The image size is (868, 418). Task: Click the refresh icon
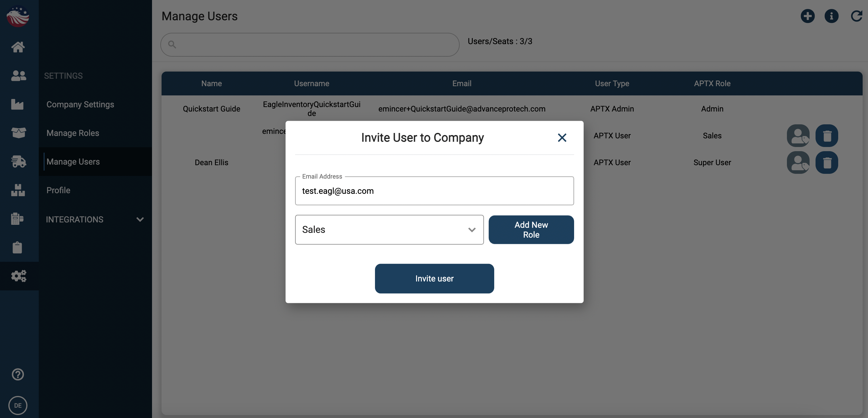click(x=856, y=16)
